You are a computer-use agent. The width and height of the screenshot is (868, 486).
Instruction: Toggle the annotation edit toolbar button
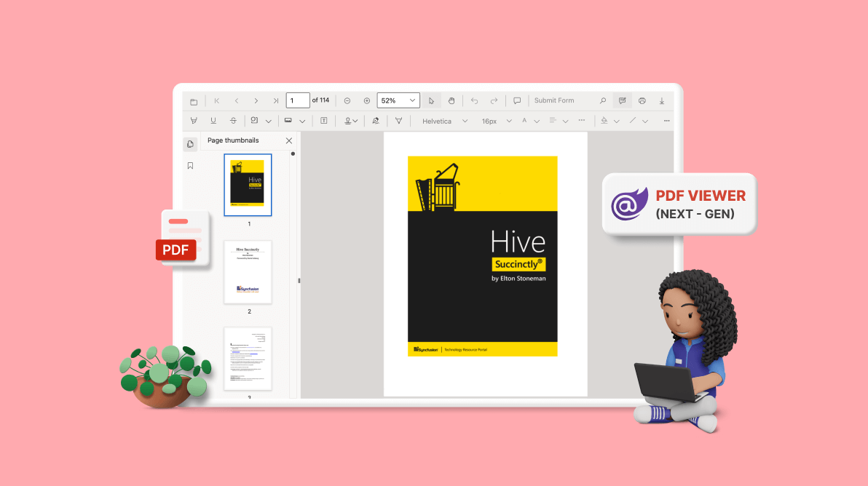[622, 101]
